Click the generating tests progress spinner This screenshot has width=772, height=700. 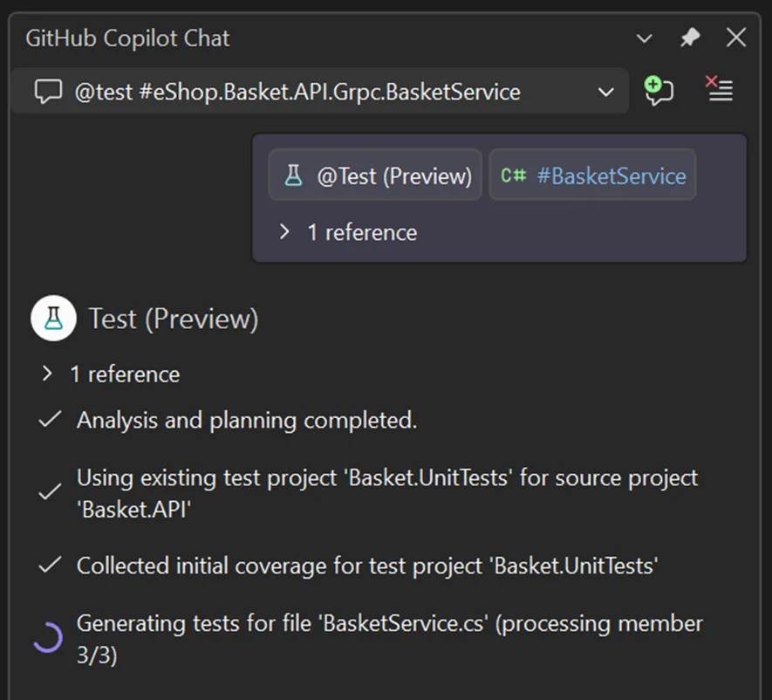[48, 638]
